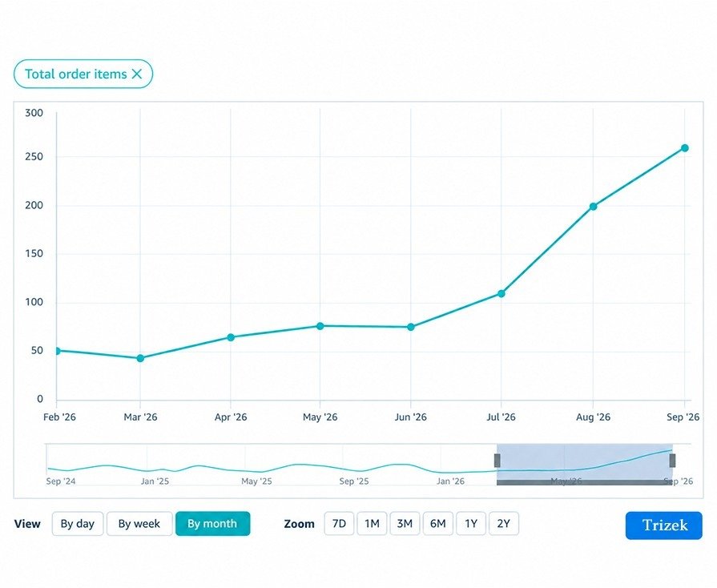Click the Feb '26 data point
Image resolution: width=717 pixels, height=588 pixels.
[x=57, y=351]
